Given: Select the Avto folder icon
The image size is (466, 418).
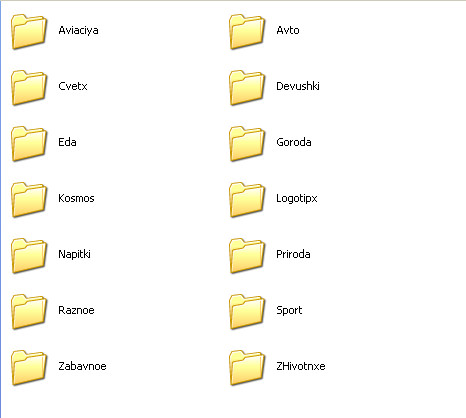Looking at the screenshot, I should (247, 32).
